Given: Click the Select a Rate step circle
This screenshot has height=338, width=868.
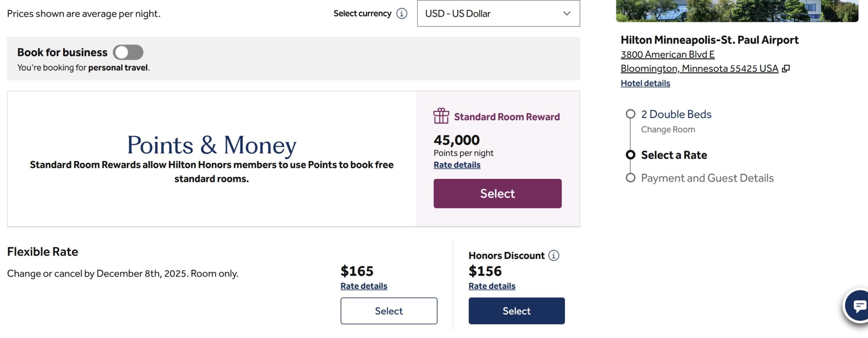Looking at the screenshot, I should coord(631,155).
